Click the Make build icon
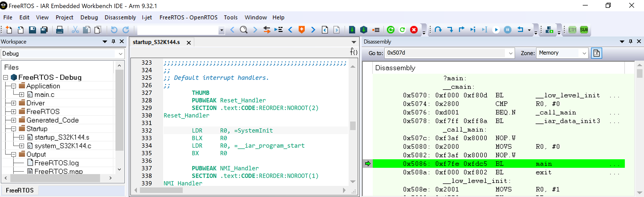The height and width of the screenshot is (197, 644). click(x=364, y=30)
